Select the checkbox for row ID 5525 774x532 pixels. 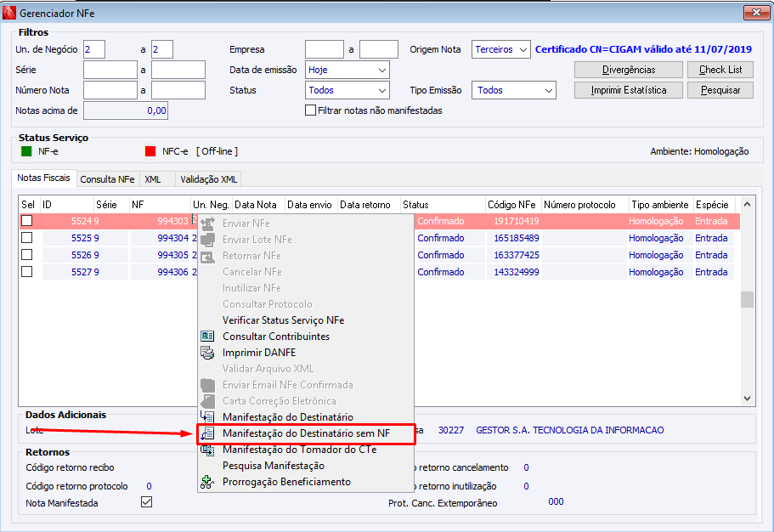[27, 238]
